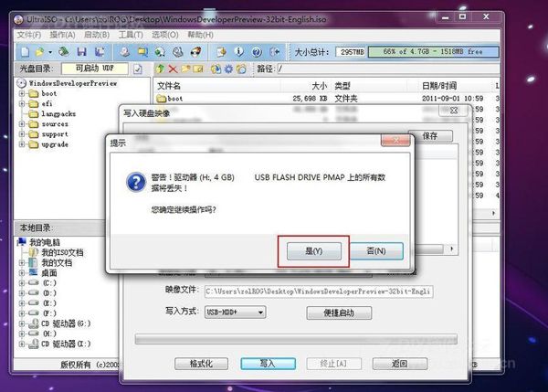Click the 格式化 button
The width and height of the screenshot is (548, 392).
(x=201, y=364)
